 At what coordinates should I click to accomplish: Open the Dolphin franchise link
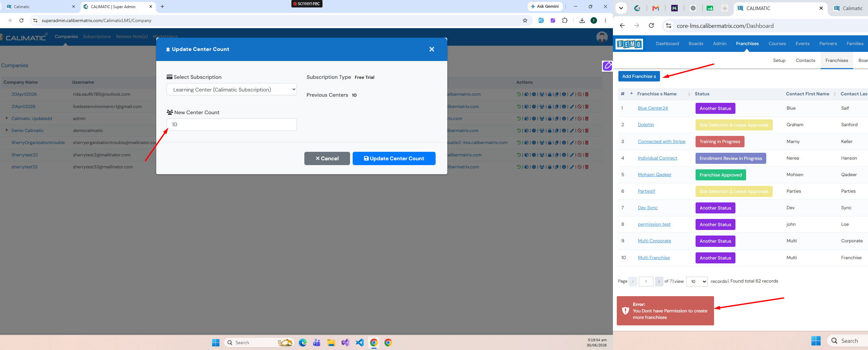(646, 125)
